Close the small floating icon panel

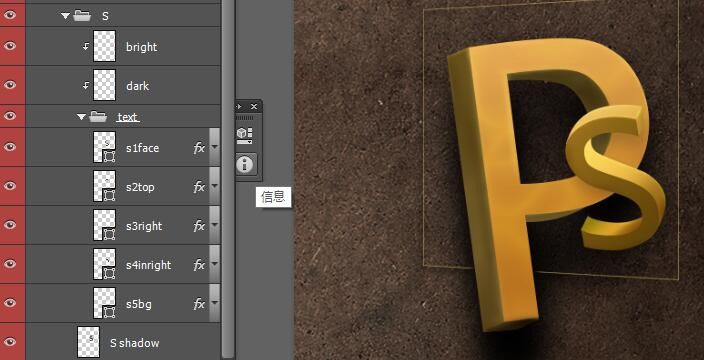pos(254,106)
